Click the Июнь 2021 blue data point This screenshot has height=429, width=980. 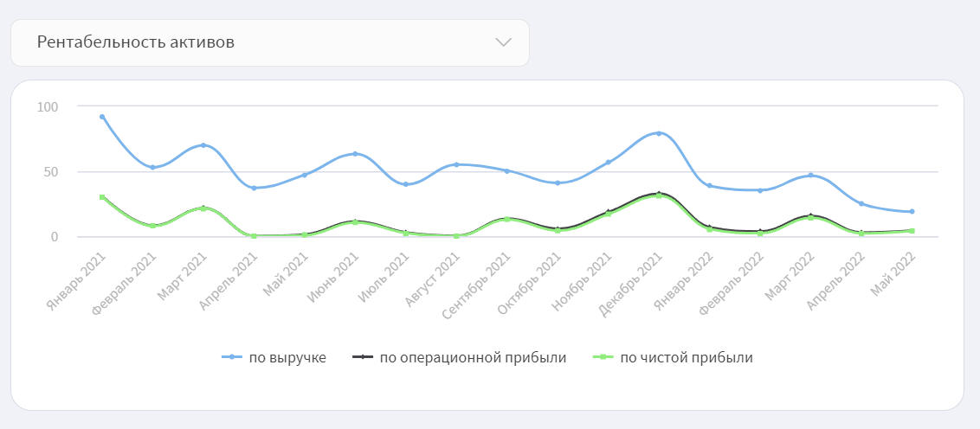[x=355, y=154]
